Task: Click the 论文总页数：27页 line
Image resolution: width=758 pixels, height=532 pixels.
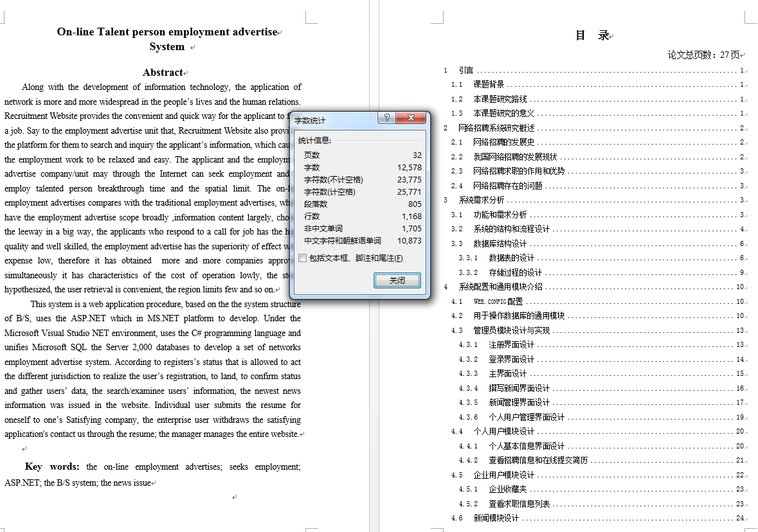Action: coord(704,55)
